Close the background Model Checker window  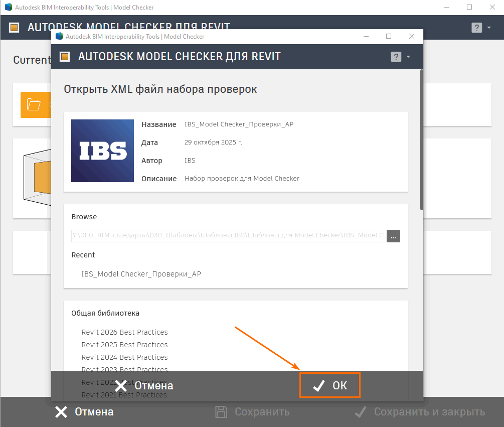tap(492, 7)
